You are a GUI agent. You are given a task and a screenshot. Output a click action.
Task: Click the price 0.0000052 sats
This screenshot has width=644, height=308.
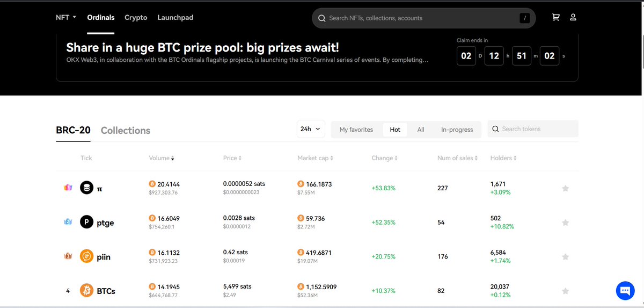pos(244,183)
